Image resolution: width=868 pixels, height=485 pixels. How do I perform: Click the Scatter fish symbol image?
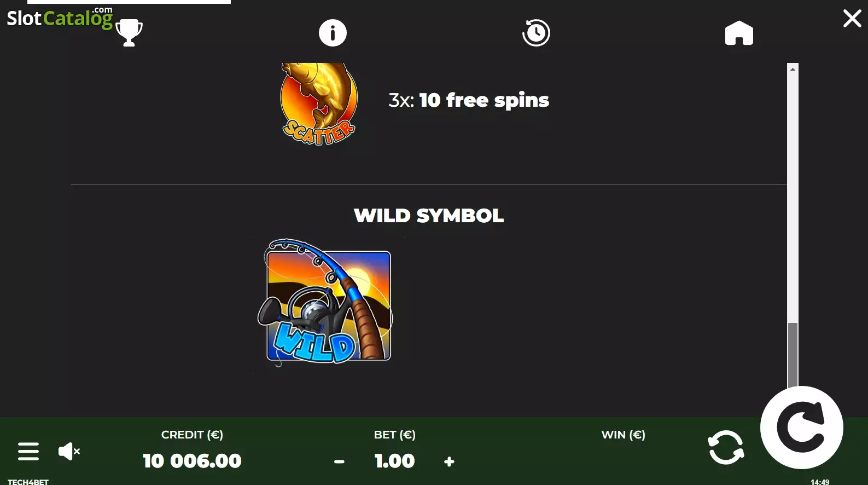tap(319, 104)
